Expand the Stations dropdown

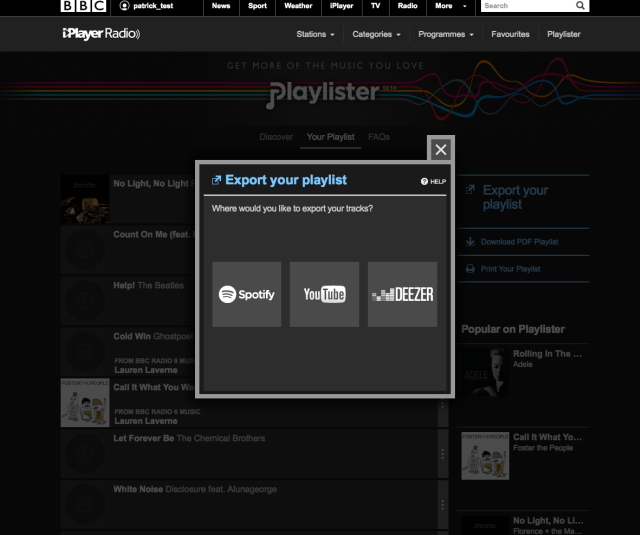tap(315, 34)
